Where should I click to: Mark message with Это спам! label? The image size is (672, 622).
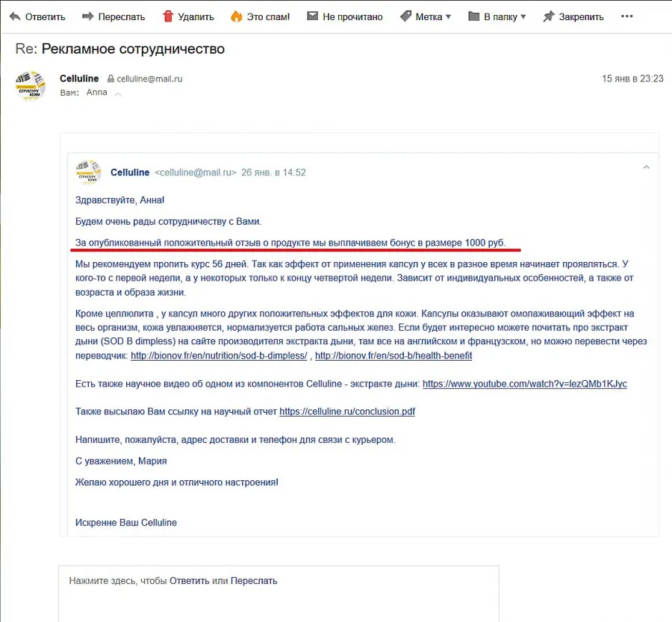(268, 16)
